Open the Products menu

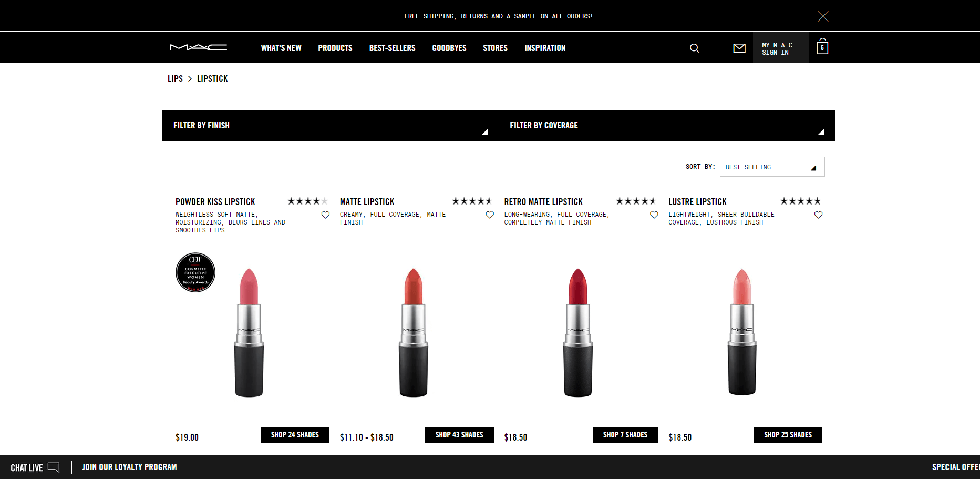pos(335,48)
